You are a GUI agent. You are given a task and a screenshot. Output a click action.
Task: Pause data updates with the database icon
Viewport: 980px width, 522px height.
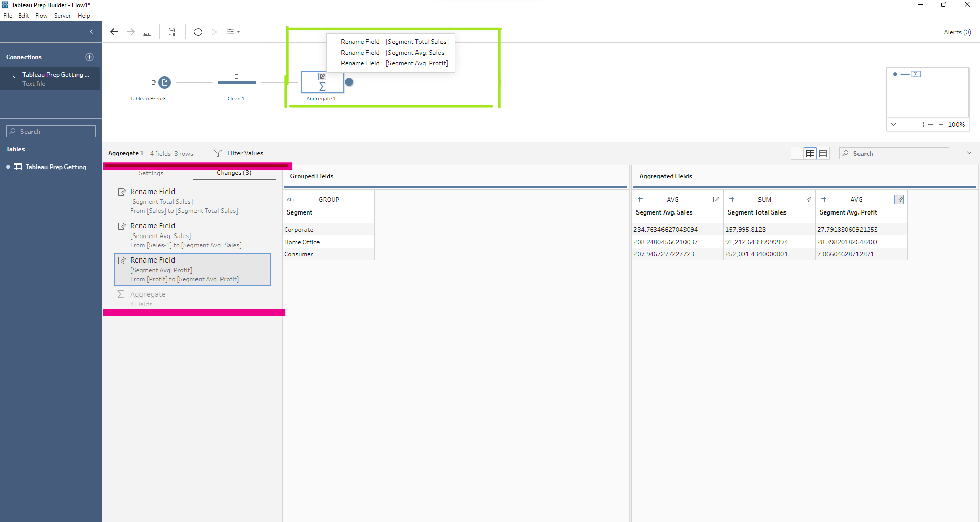172,32
